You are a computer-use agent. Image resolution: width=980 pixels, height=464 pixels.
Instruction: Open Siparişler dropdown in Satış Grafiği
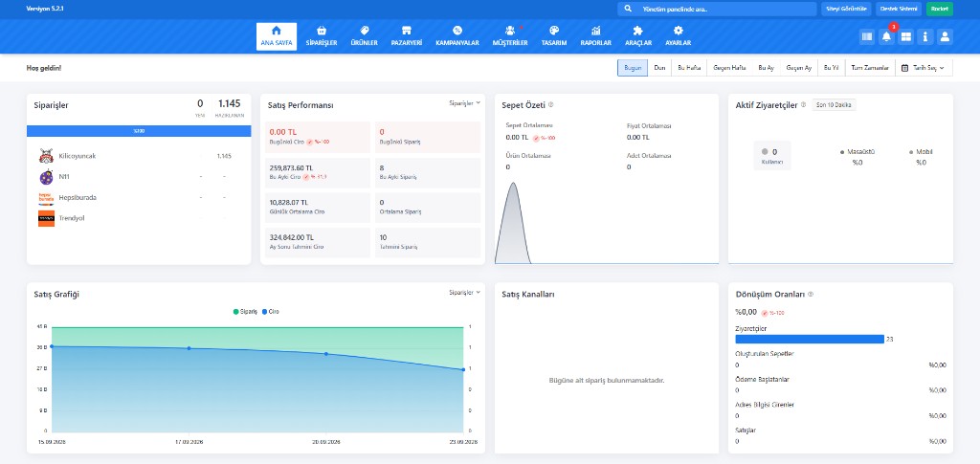coord(464,292)
